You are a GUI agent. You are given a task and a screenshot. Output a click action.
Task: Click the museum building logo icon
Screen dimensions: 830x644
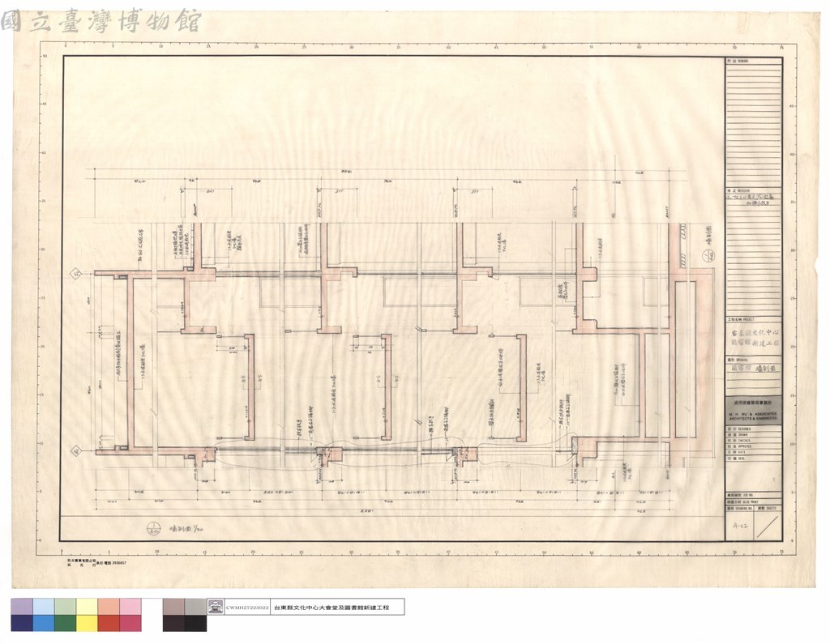point(216,607)
